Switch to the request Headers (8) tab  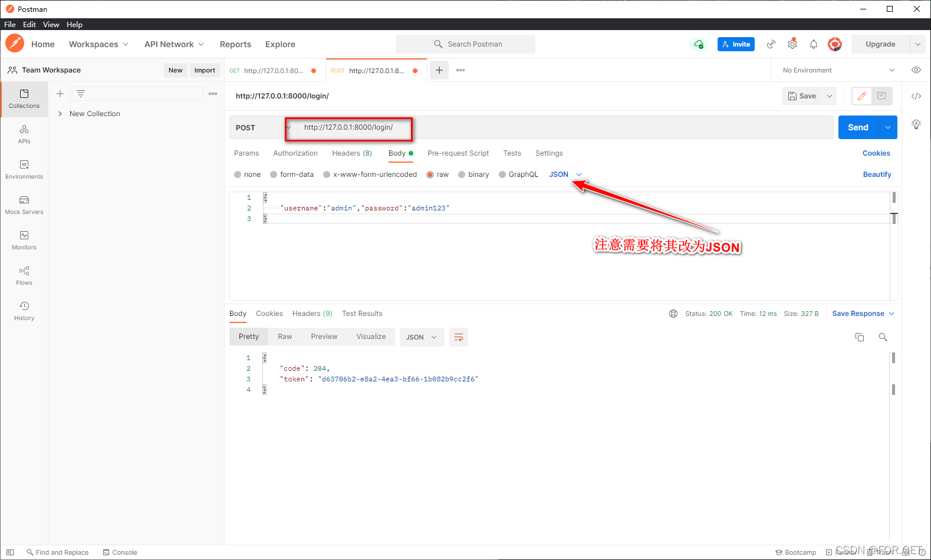[352, 153]
